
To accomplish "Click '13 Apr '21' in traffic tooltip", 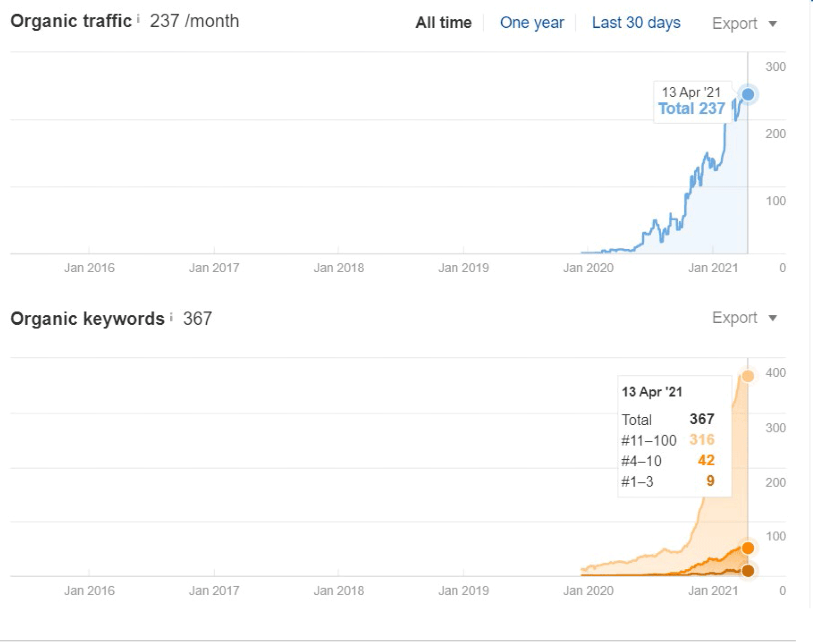I will 691,93.
